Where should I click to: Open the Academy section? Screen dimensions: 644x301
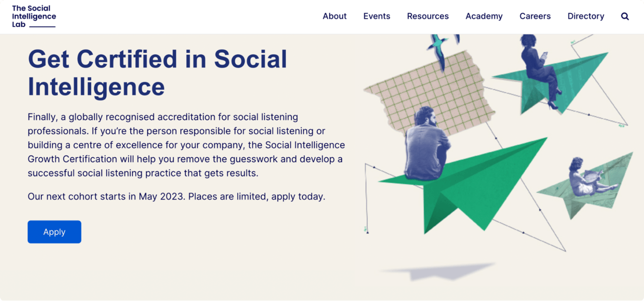[484, 16]
